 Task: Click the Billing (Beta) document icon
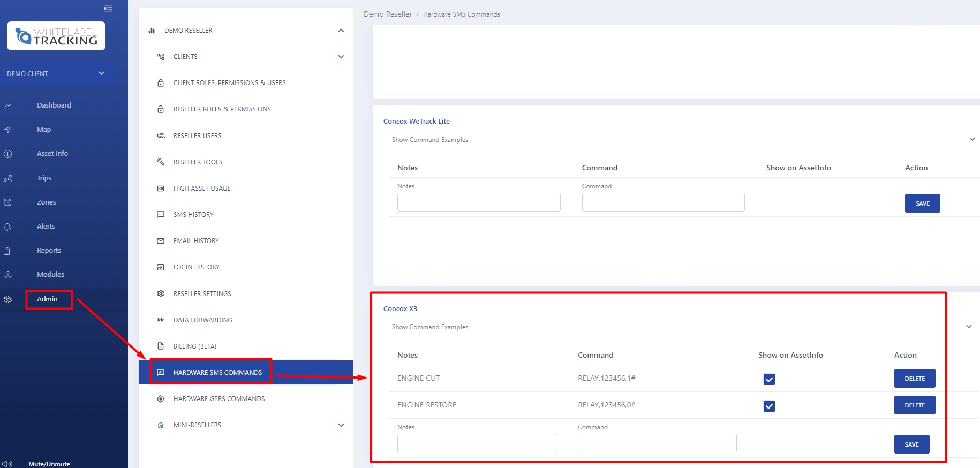[x=161, y=346]
